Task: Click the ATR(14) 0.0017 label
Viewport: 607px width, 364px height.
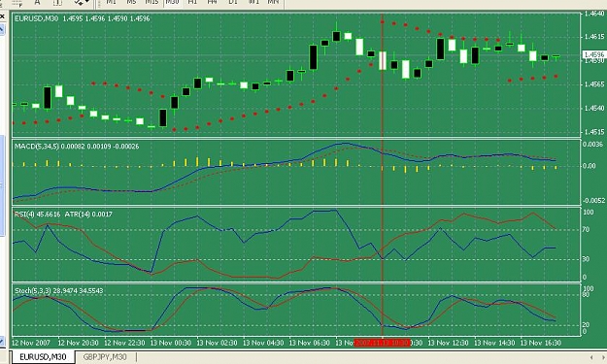Action: coord(88,214)
